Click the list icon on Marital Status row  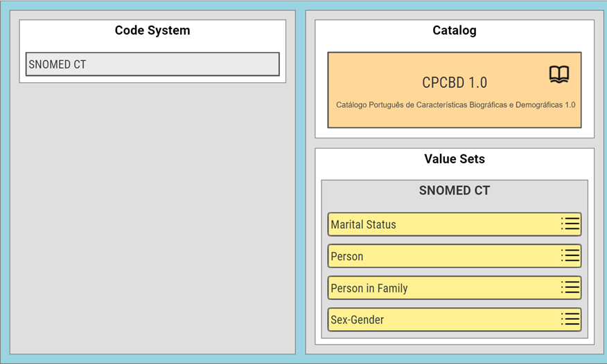[570, 224]
